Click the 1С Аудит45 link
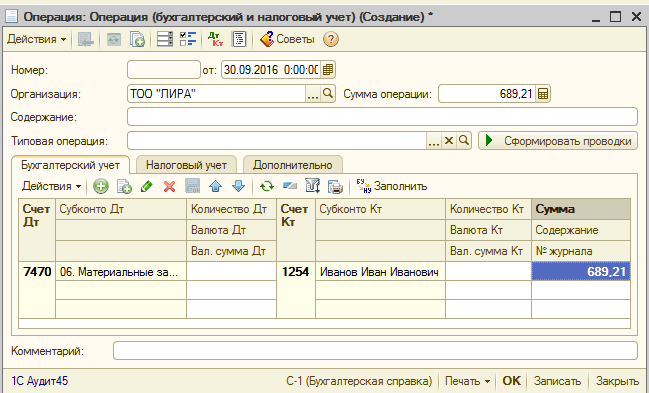 click(39, 381)
